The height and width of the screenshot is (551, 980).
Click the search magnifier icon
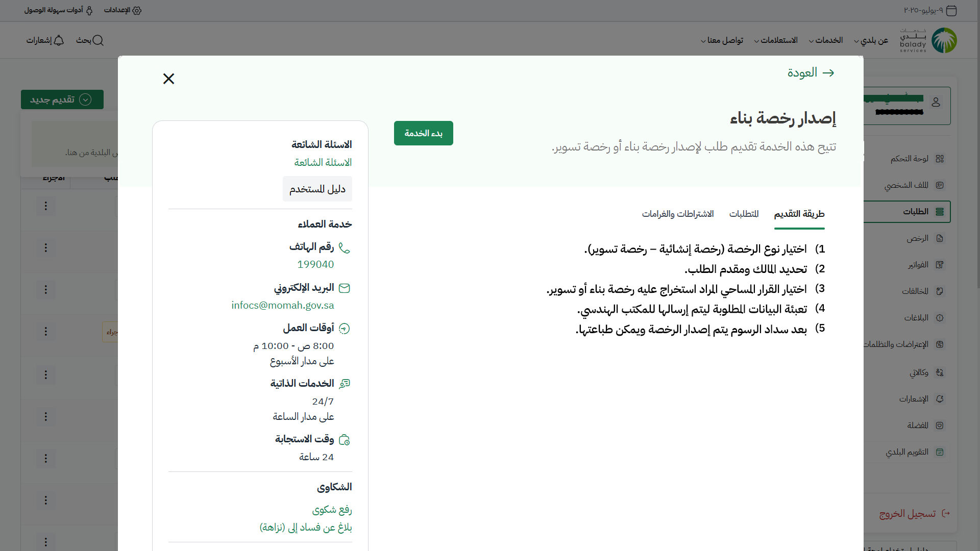(x=98, y=40)
